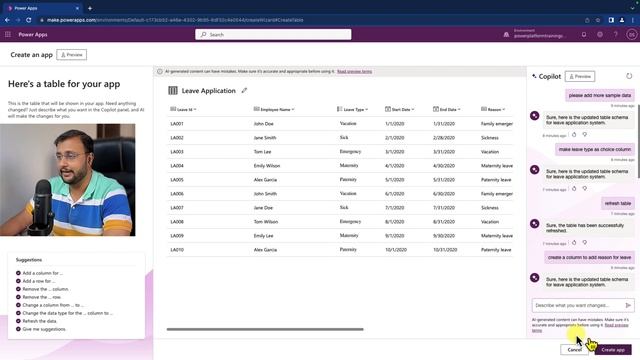Choose the 'Add a row for ...' suggestion
The height and width of the screenshot is (360, 640).
38,281
